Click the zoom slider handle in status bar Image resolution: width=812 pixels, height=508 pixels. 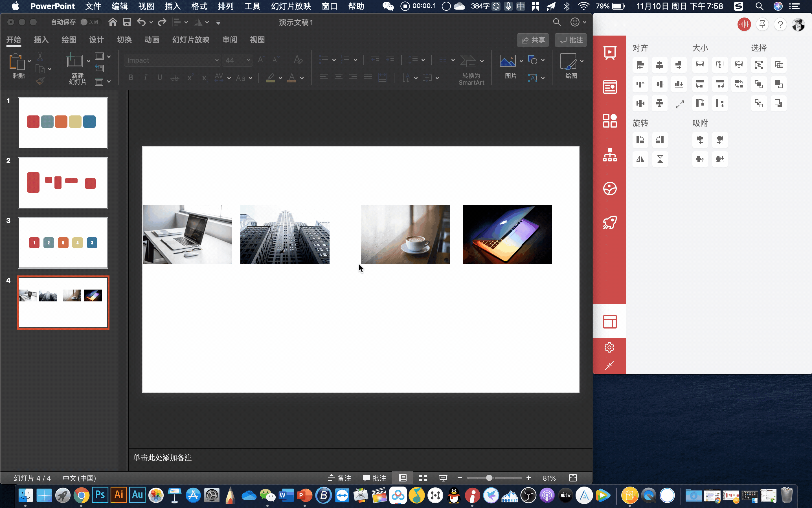point(489,478)
